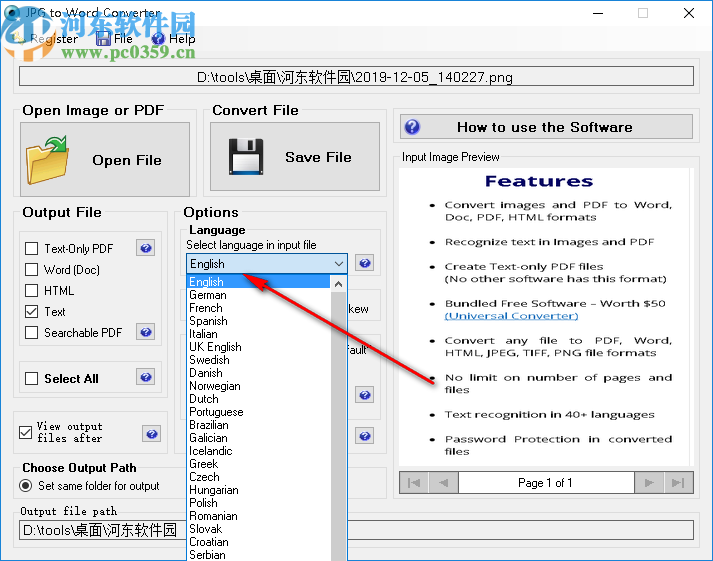
Task: Open help icon beside language dropdown
Action: point(365,263)
